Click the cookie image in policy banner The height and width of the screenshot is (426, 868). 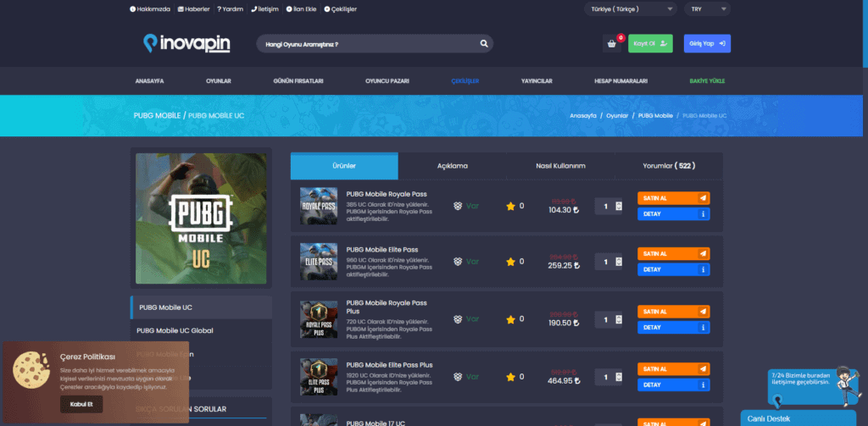pyautogui.click(x=31, y=369)
